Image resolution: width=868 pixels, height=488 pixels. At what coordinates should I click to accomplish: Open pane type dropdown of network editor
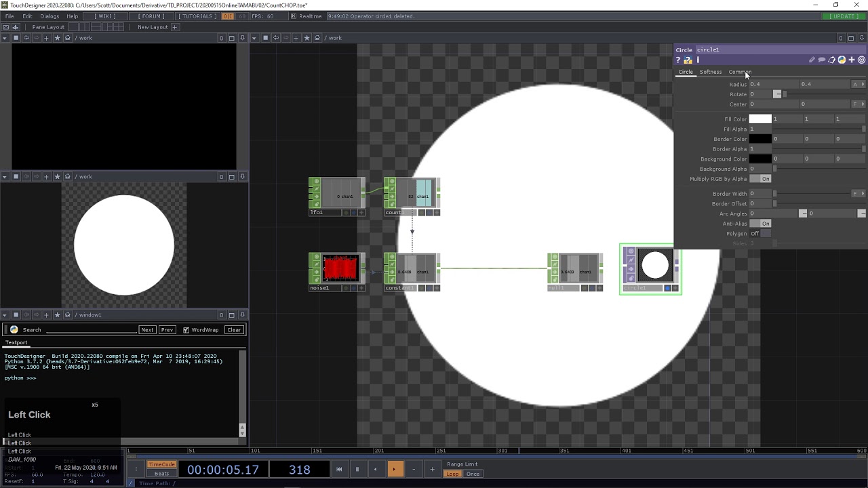254,38
